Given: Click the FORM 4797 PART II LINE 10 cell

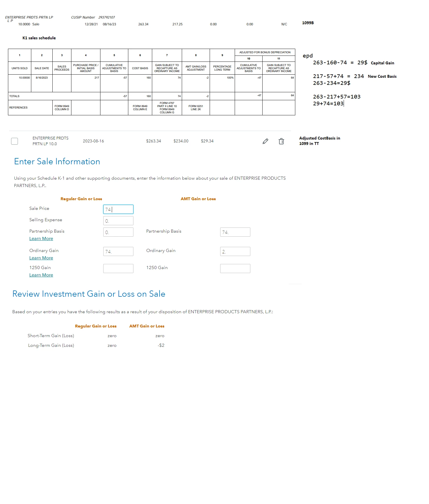Looking at the screenshot, I should [167, 108].
